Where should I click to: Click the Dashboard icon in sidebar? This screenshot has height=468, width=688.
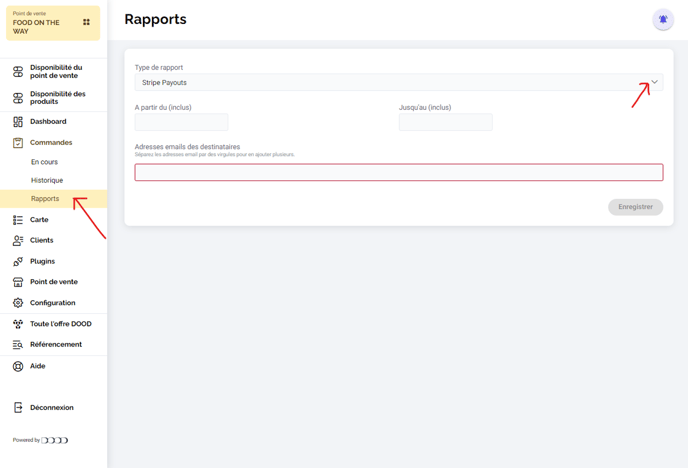[18, 122]
